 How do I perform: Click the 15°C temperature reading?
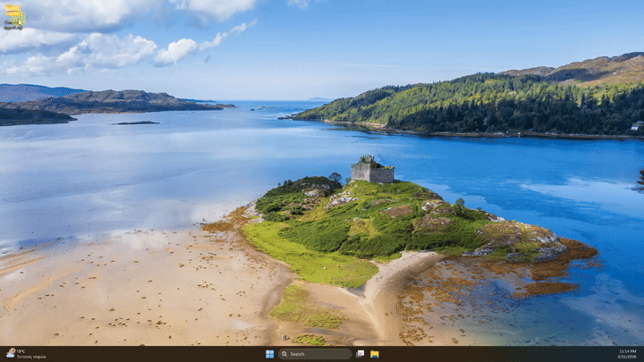pyautogui.click(x=21, y=351)
